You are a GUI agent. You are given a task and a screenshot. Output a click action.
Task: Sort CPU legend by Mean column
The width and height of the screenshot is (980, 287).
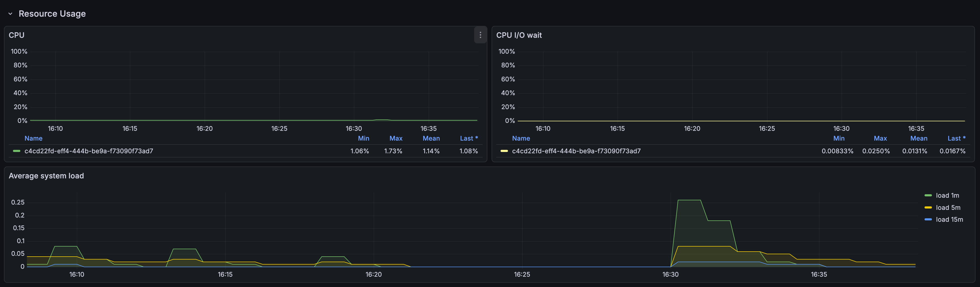coord(431,138)
